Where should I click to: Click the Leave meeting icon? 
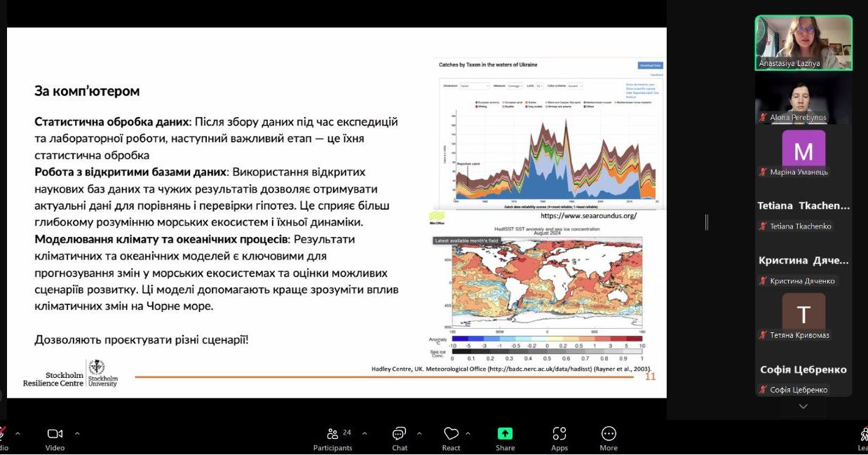pos(863,434)
